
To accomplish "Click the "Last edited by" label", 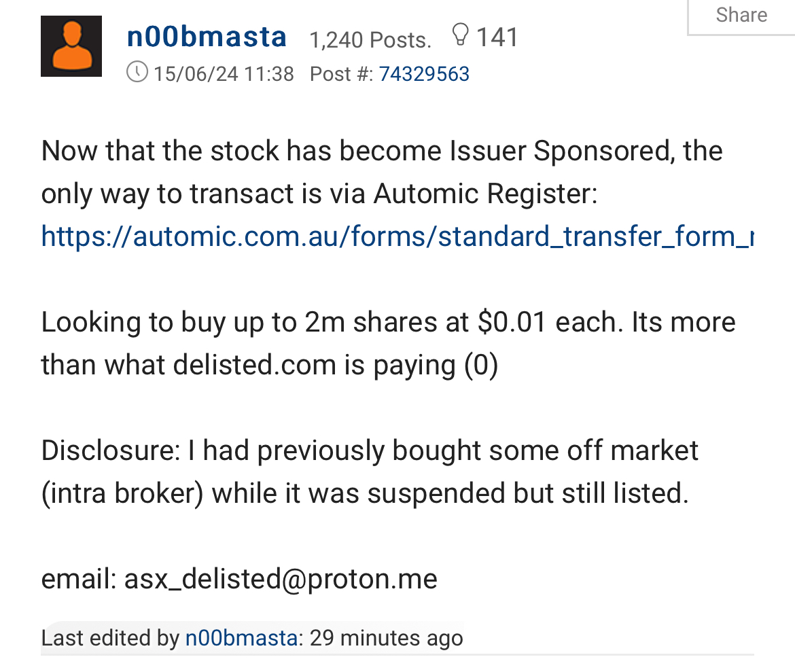I will (x=110, y=638).
